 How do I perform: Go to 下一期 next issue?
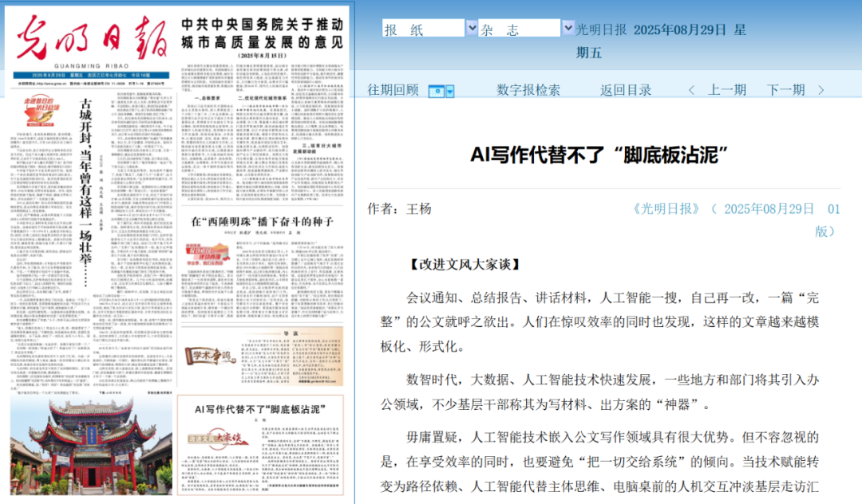(785, 90)
